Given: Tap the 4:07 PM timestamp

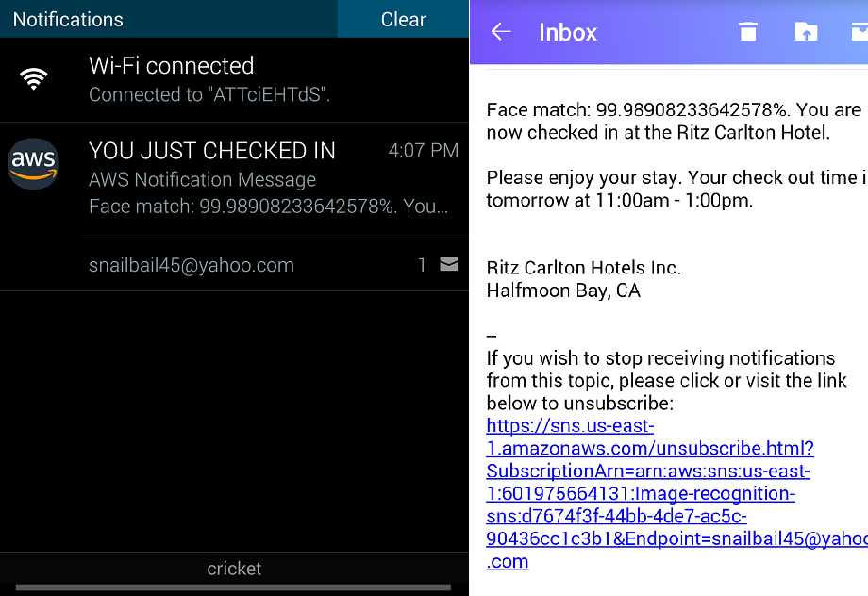Looking at the screenshot, I should [424, 151].
